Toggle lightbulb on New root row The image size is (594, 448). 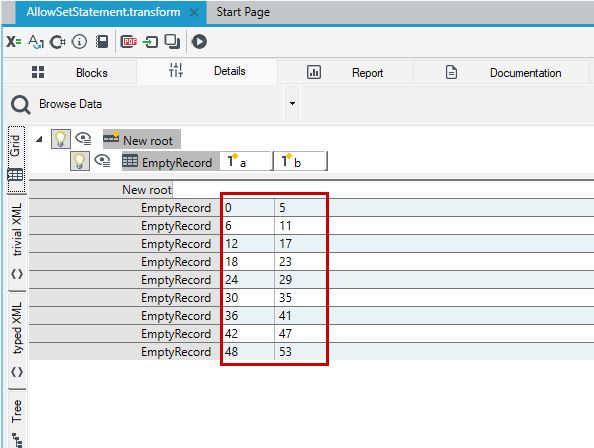click(61, 139)
